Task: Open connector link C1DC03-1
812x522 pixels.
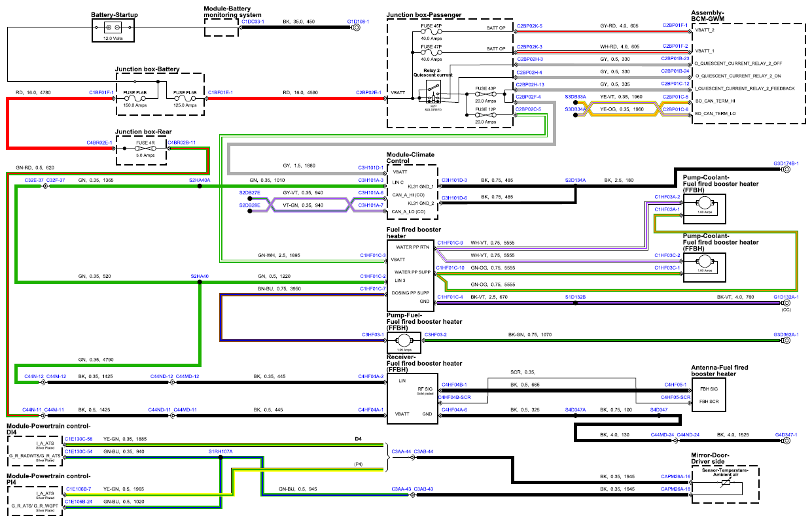Action: [x=253, y=22]
